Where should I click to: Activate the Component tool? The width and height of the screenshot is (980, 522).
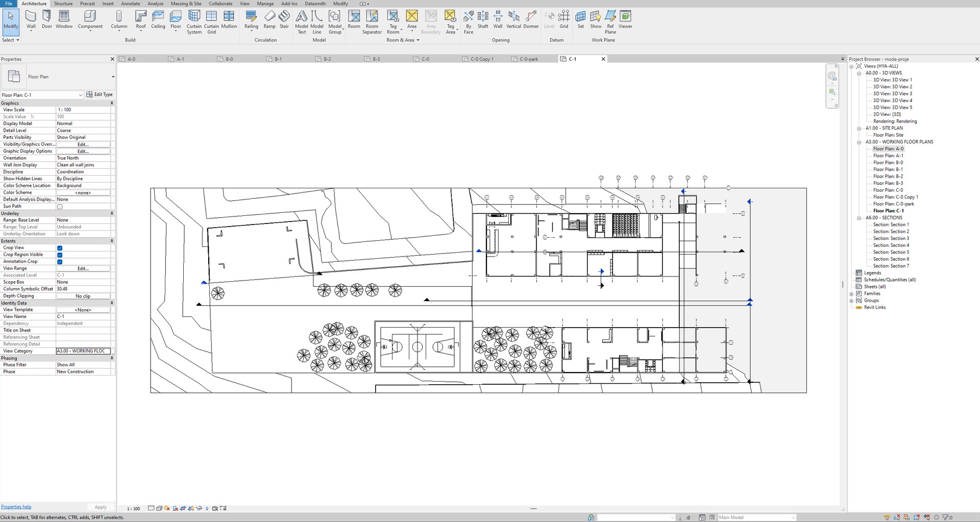pos(90,20)
